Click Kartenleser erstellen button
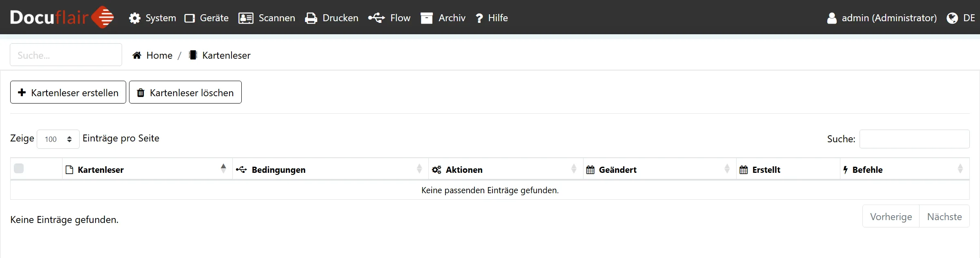 (x=68, y=93)
